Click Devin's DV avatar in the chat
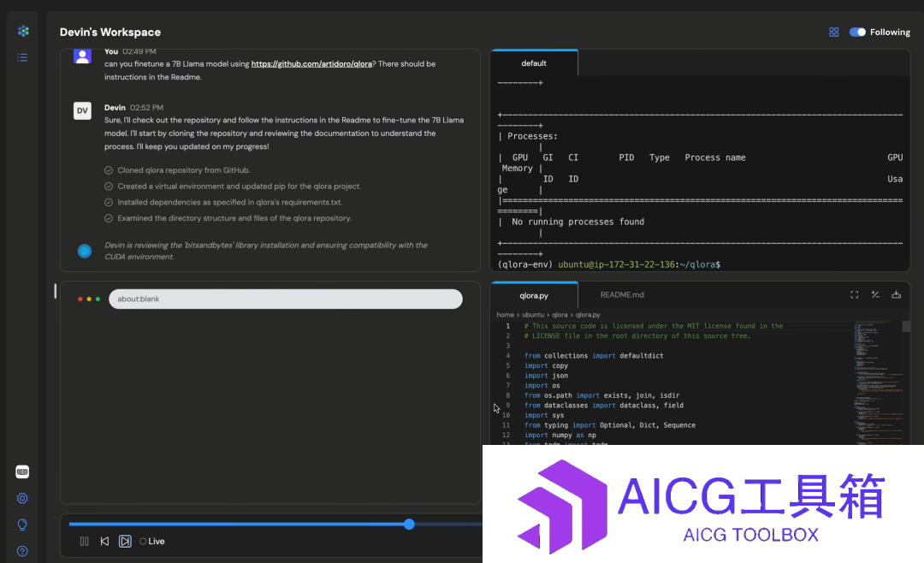Viewport: 924px width, 563px height. coord(82,111)
